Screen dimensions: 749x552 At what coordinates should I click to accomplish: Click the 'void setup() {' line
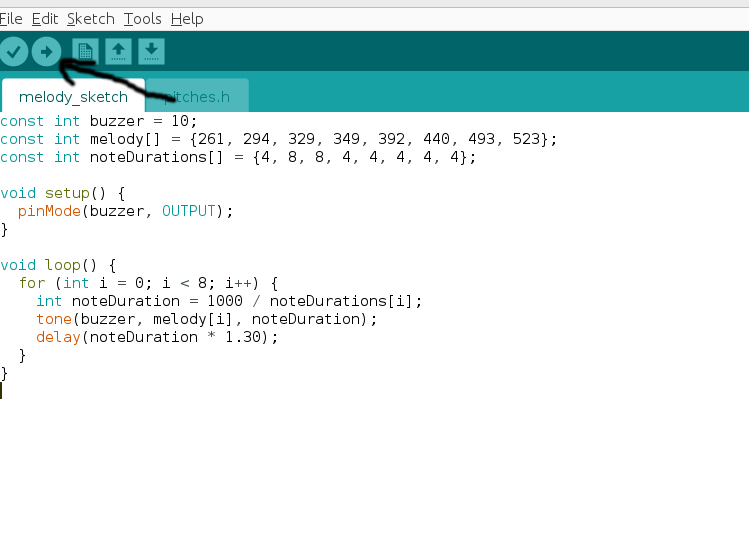coord(63,193)
